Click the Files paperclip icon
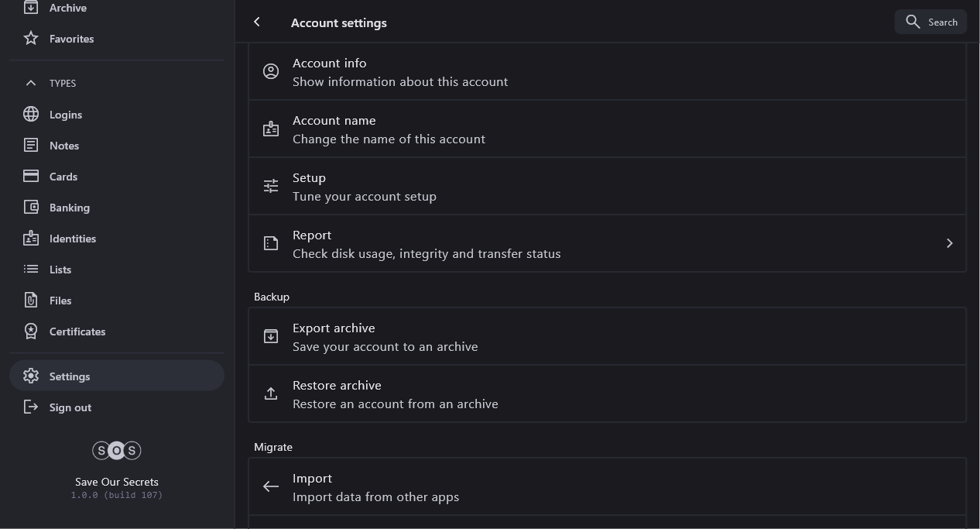This screenshot has height=529, width=980. coord(31,301)
